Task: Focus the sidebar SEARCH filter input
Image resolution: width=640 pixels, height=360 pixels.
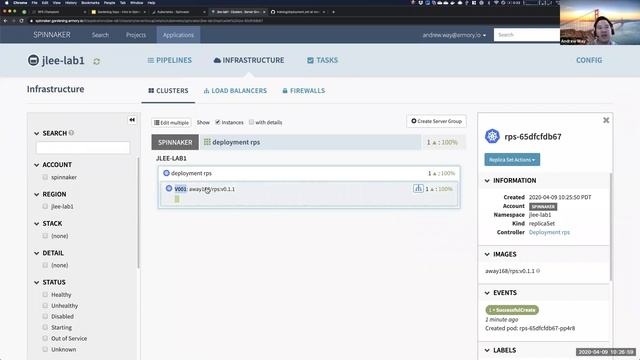Action: coord(83,148)
